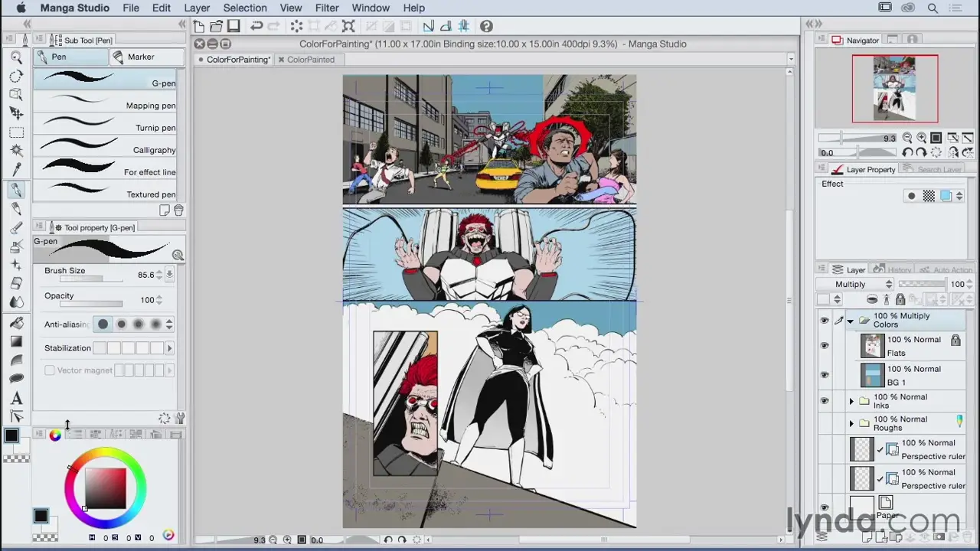Select first anti-aliasing option
Image resolution: width=980 pixels, height=551 pixels.
[x=103, y=324]
